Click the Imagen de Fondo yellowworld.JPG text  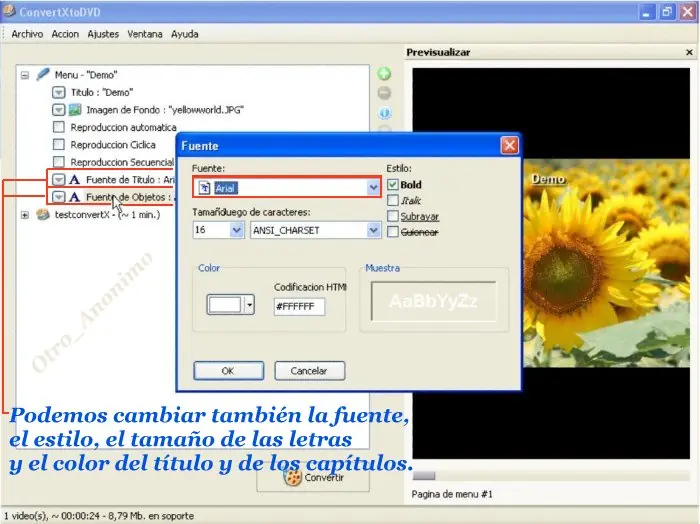(165, 110)
